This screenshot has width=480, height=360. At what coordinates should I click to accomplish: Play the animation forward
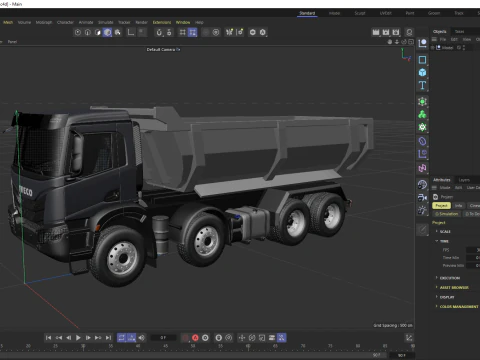pos(78,338)
